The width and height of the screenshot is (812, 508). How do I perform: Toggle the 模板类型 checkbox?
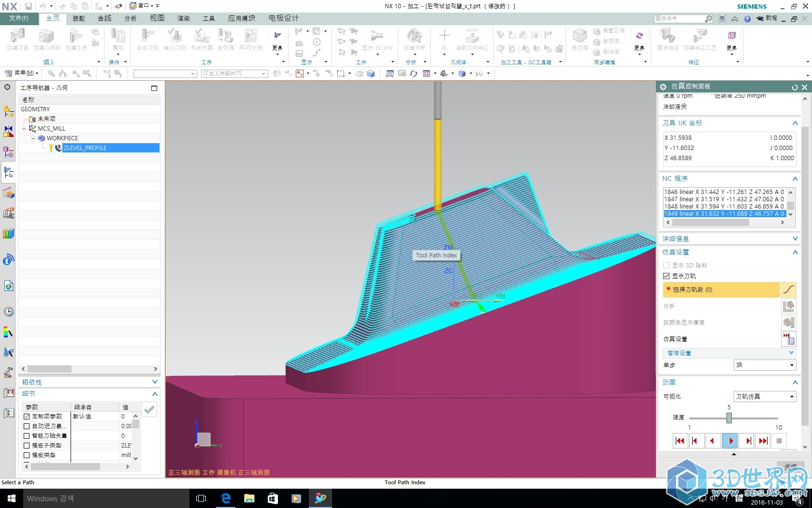[x=27, y=455]
